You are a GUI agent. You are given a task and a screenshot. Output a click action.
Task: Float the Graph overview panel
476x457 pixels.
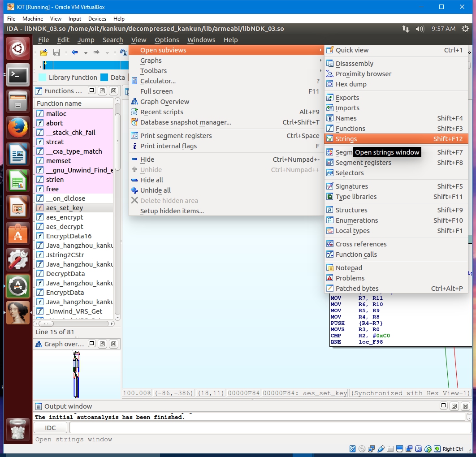(103, 344)
